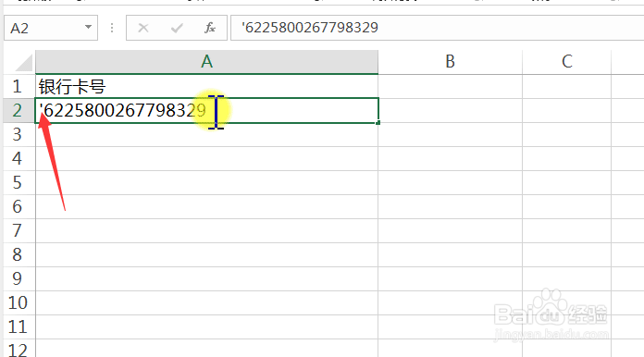Select empty cell B2
Screen dimensions: 644x357
tap(450, 110)
